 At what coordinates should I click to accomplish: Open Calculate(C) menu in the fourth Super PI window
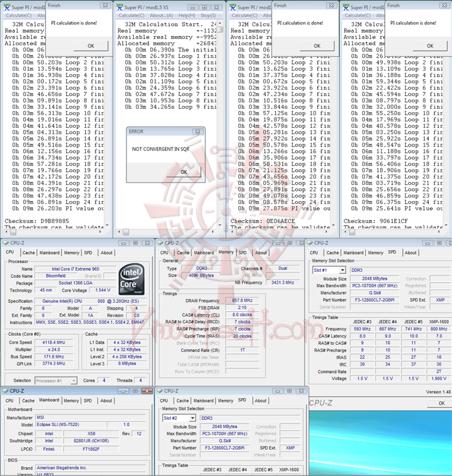click(x=358, y=15)
